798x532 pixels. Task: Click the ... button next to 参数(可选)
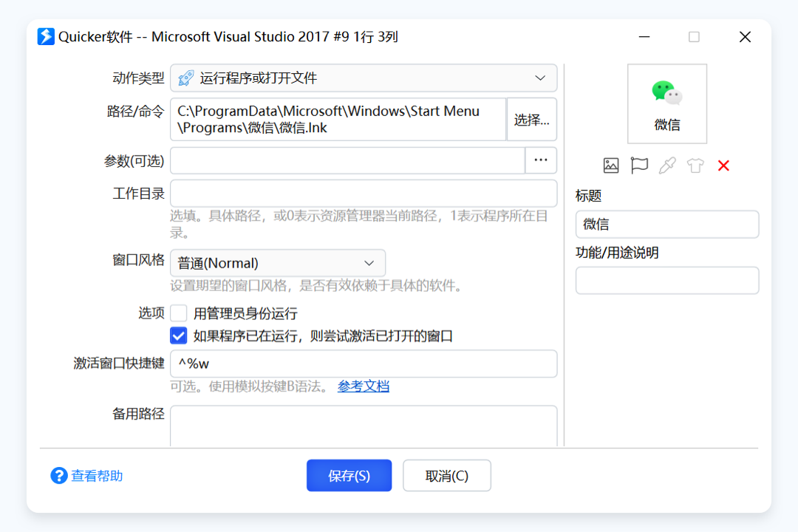pyautogui.click(x=540, y=160)
